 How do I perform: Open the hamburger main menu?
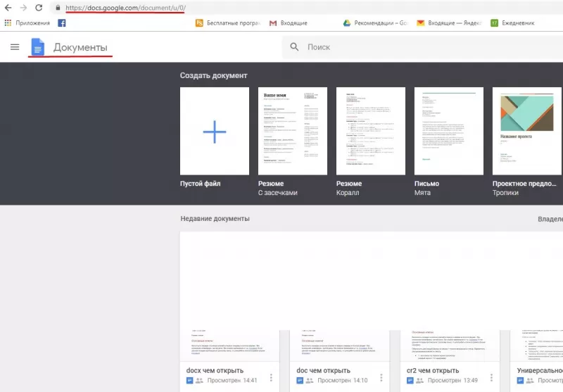(x=15, y=47)
